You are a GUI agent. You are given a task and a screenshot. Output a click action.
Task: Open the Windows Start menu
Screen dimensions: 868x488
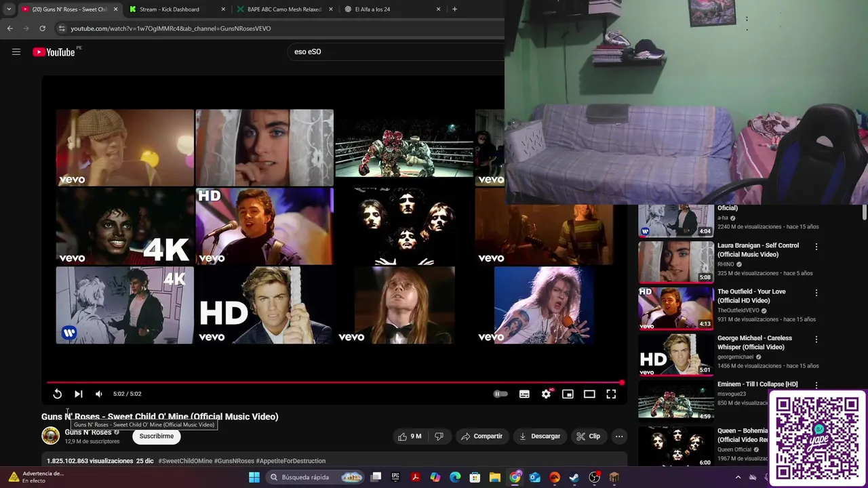click(254, 477)
